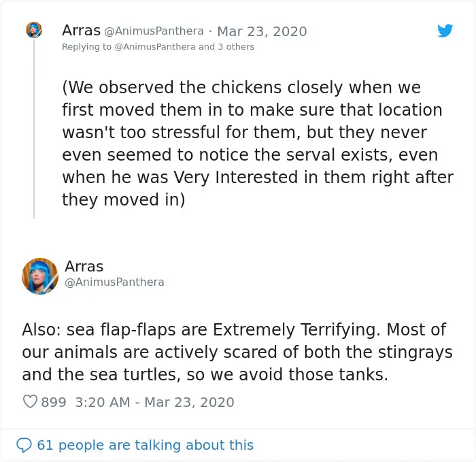Screen dimensions: 476x462
Task: Select the sea flap-flaps tweet text
Action: [237, 352]
